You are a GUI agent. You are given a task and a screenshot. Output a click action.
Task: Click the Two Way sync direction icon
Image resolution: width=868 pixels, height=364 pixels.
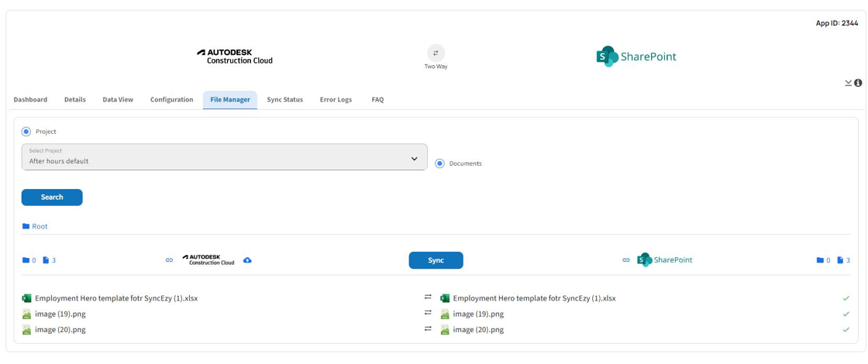436,53
